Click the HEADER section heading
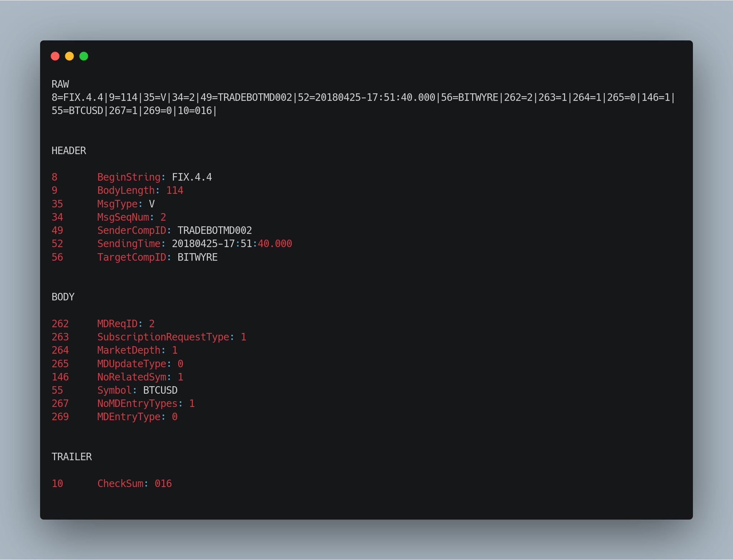Screen dimensions: 733x560 pos(69,151)
